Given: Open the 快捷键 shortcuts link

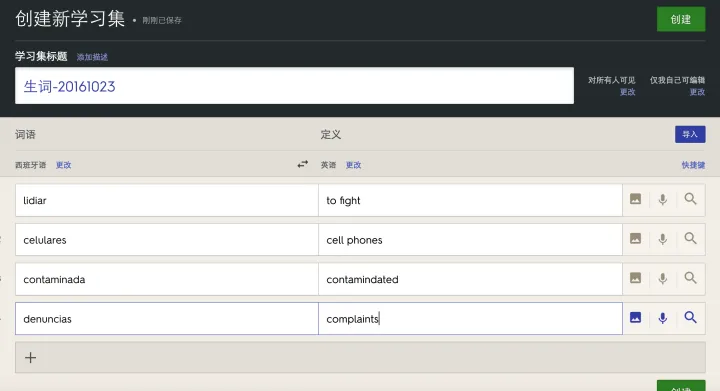Looking at the screenshot, I should tap(693, 165).
